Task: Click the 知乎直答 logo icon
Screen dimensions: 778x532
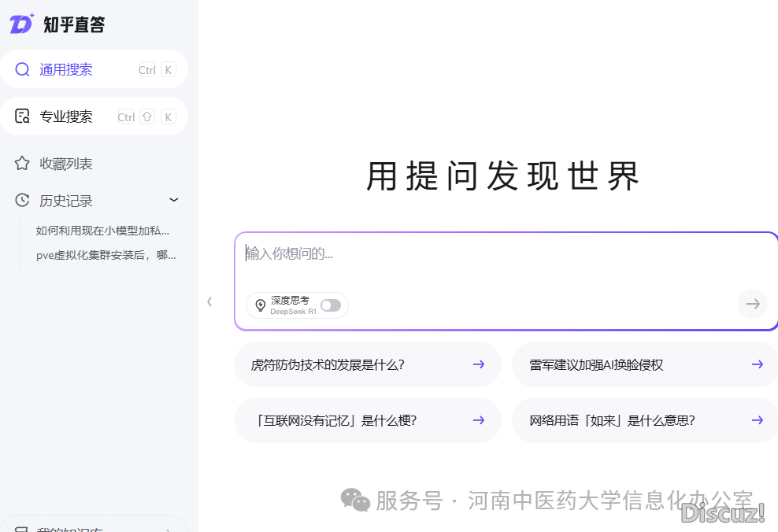Action: [x=21, y=24]
